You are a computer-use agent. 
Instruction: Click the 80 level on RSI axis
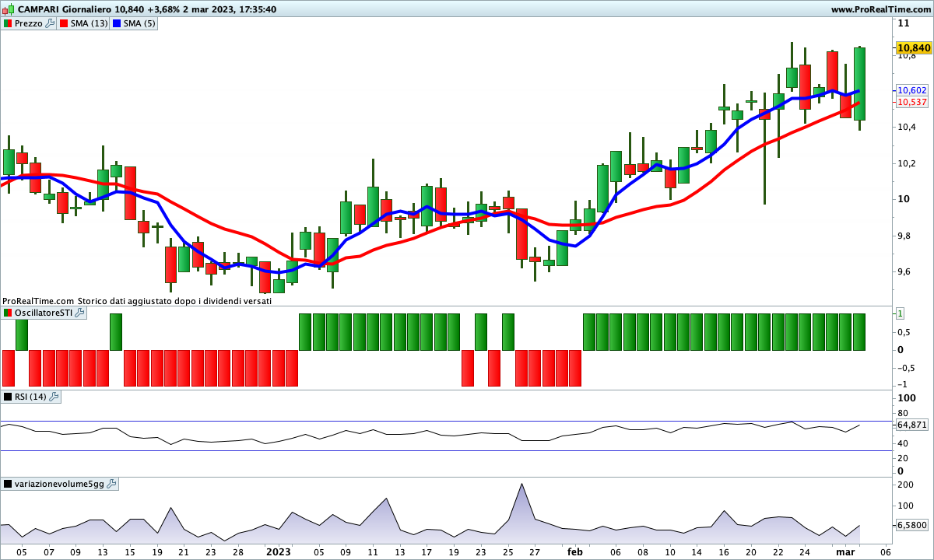pos(903,413)
